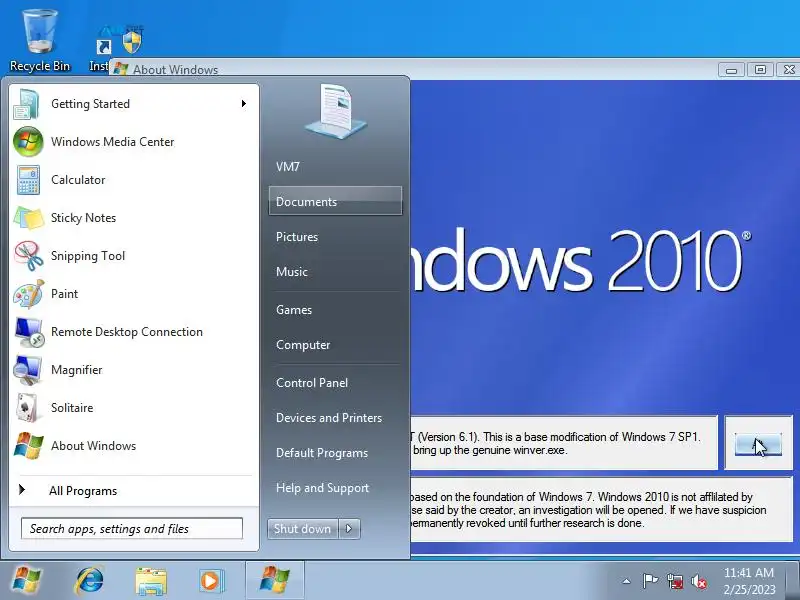The image size is (800, 600).
Task: Click the user account picture in Start menu
Action: pos(335,112)
